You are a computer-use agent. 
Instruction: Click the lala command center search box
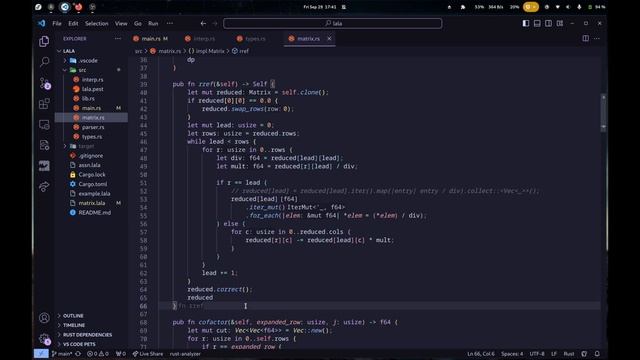[x=332, y=23]
